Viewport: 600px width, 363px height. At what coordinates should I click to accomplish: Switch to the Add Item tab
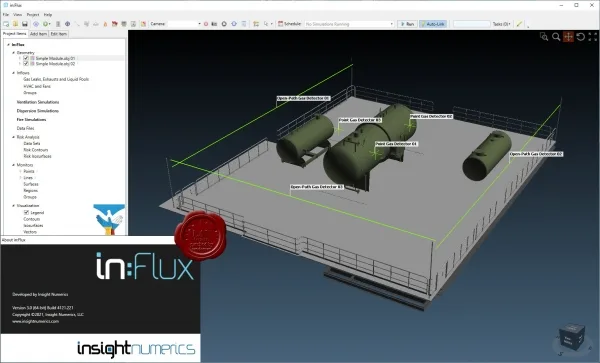pos(38,34)
